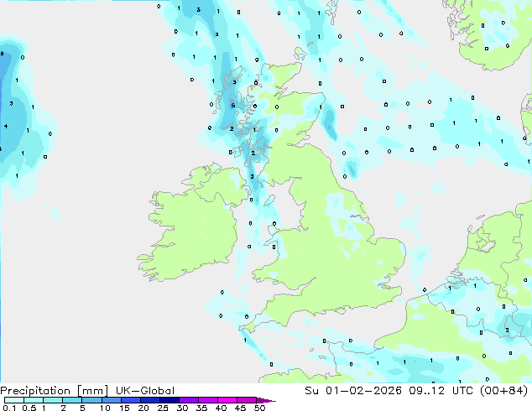Click the 1–2 mm legend color swatch
532x411 pixels.
pyautogui.click(x=53, y=400)
